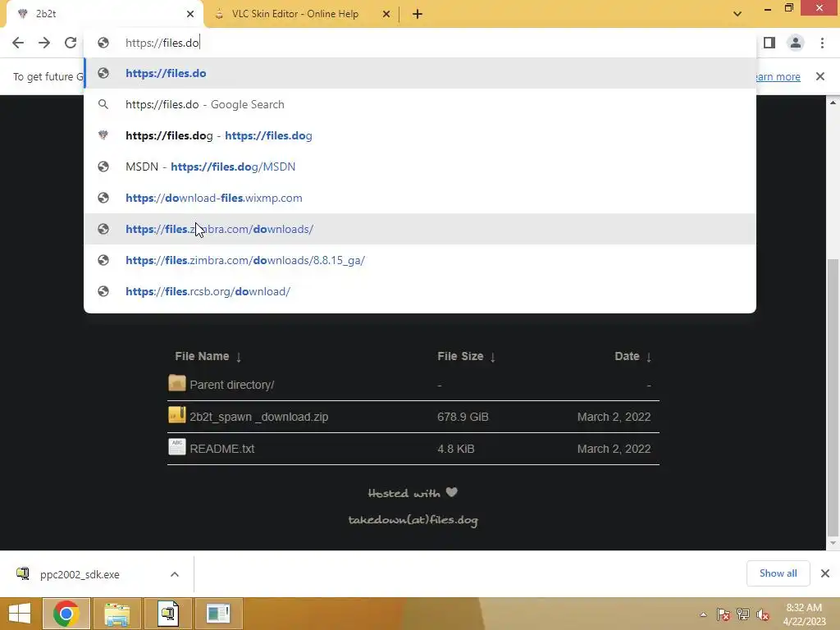Show hidden system tray icons
Screen dimensions: 840x630
(x=703, y=614)
